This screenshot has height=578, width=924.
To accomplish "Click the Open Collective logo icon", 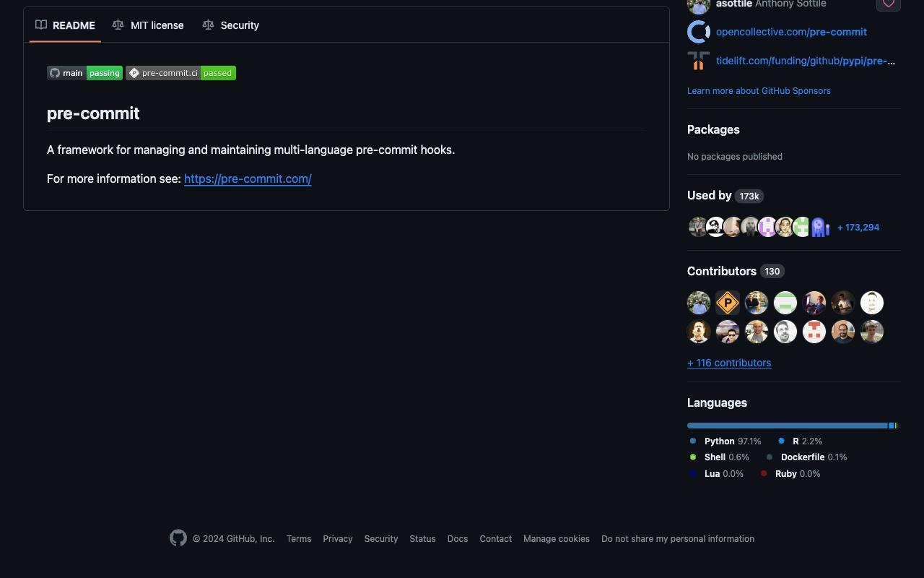I will pos(699,32).
